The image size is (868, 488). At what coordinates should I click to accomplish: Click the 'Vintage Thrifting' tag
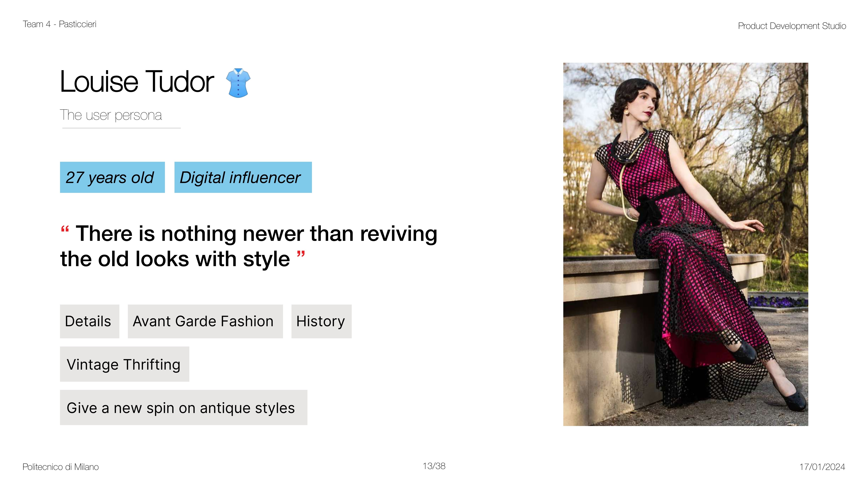pyautogui.click(x=124, y=364)
